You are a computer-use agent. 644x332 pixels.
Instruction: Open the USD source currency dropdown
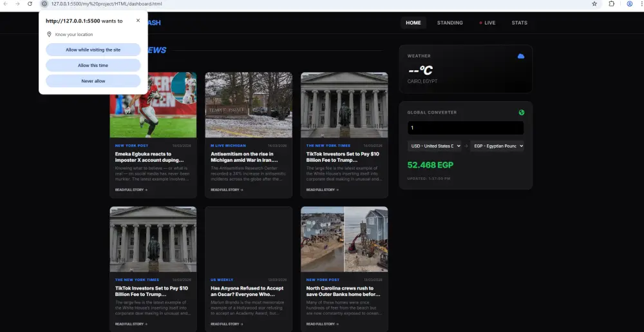point(435,146)
